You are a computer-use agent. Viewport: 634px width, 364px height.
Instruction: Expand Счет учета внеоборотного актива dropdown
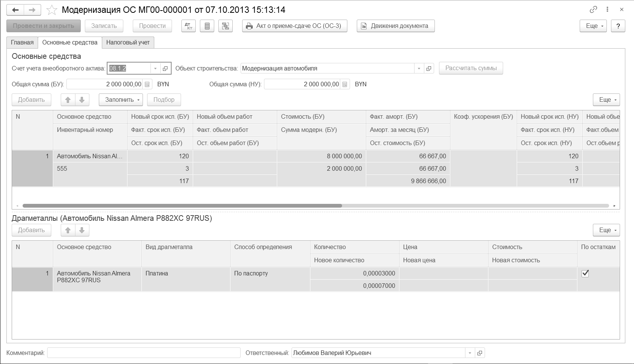click(155, 69)
